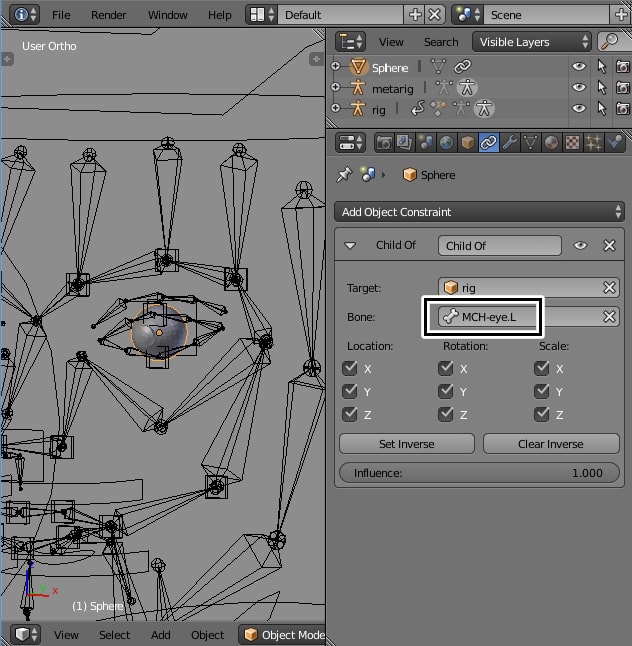Image resolution: width=632 pixels, height=646 pixels.
Task: Open the Constraints properties tab
Action: (x=489, y=143)
